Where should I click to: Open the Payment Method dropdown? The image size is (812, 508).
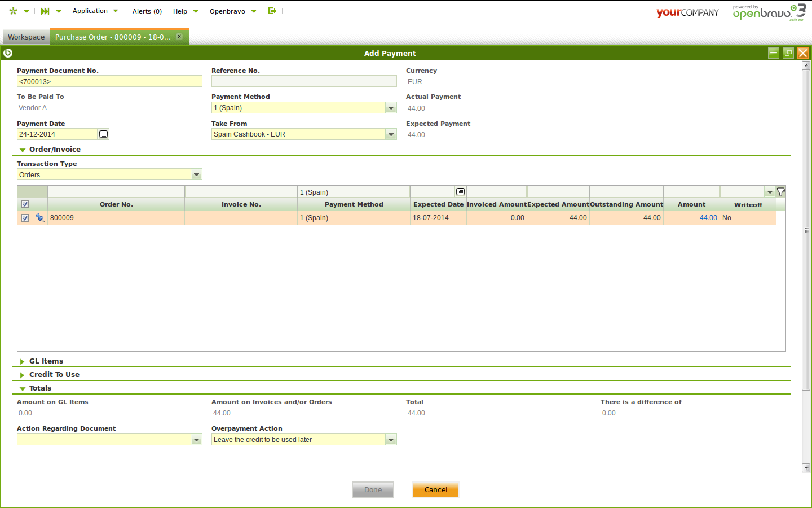pos(391,108)
